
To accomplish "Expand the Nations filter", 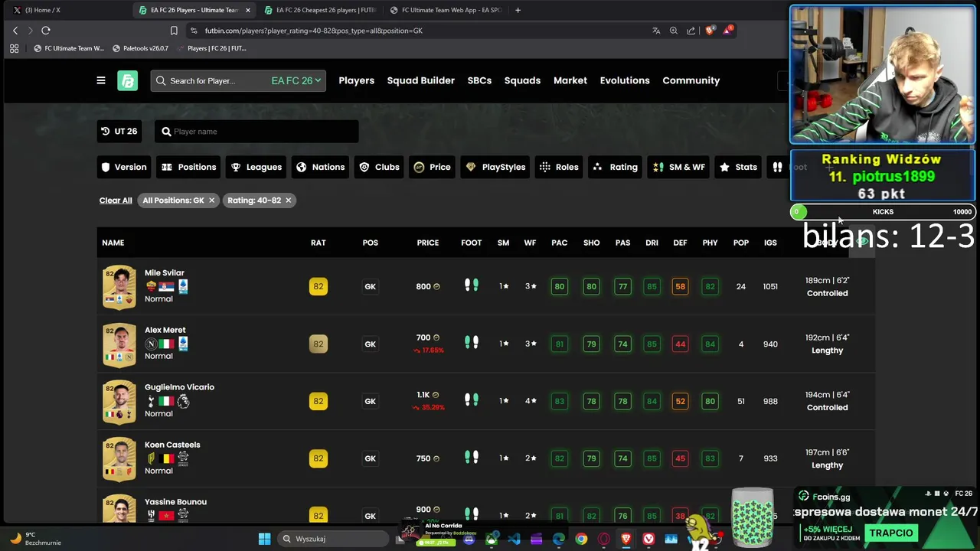I will [x=320, y=167].
